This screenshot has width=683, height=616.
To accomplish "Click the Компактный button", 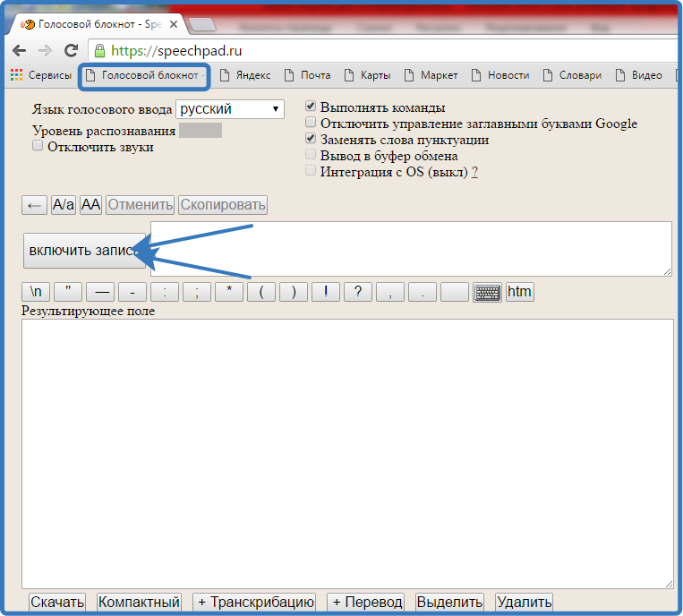I will [x=139, y=603].
